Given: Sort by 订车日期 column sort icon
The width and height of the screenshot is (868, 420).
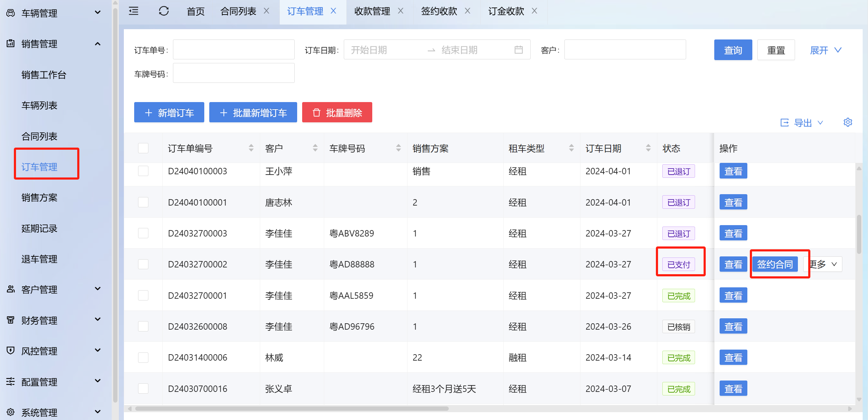Looking at the screenshot, I should 648,148.
